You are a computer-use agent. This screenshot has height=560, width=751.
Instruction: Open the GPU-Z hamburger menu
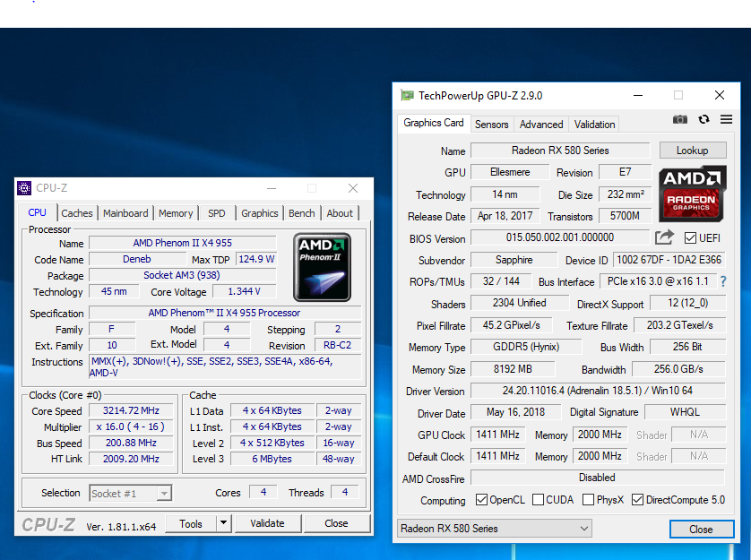(x=726, y=119)
